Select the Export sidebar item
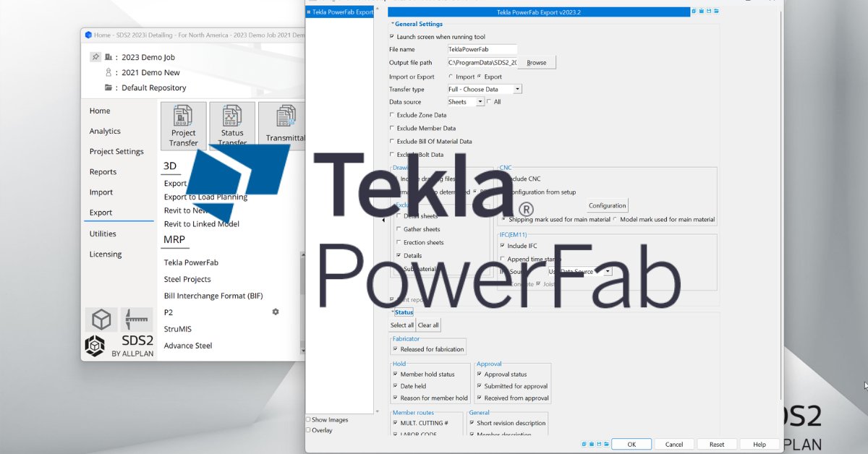The image size is (868, 454). [x=101, y=213]
